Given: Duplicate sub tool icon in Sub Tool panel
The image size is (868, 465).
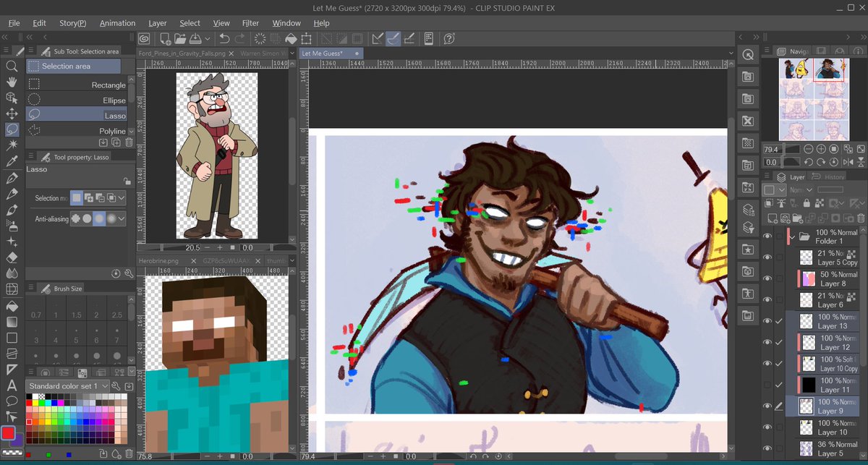Looking at the screenshot, I should tap(115, 142).
